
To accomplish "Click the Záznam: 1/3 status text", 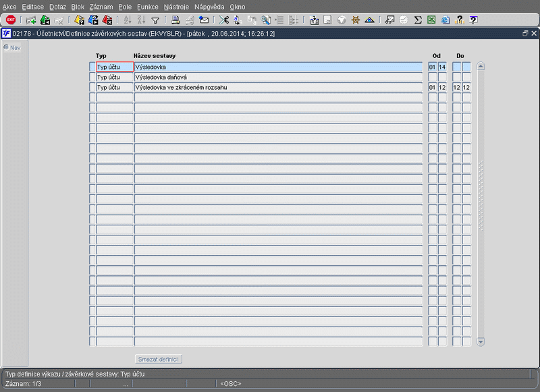I will coord(23,383).
